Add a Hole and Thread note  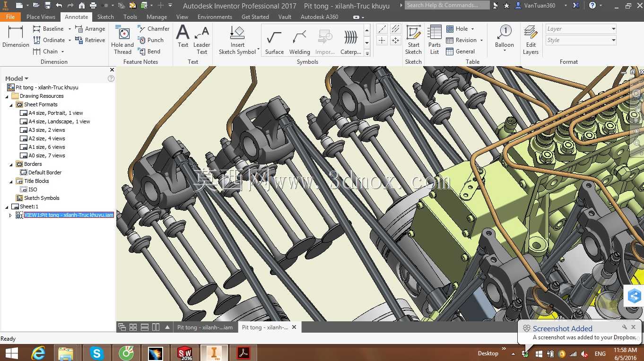point(122,40)
